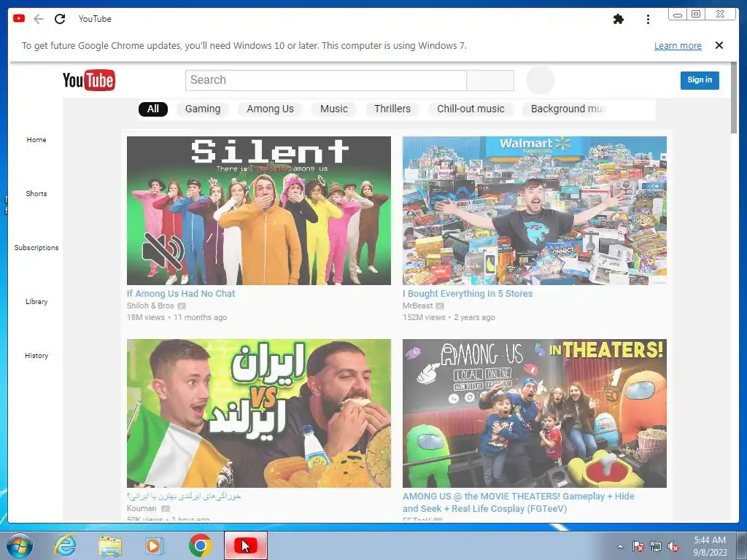Click title I Bought Everything In 5 Stores
747x560 pixels.
coord(468,293)
